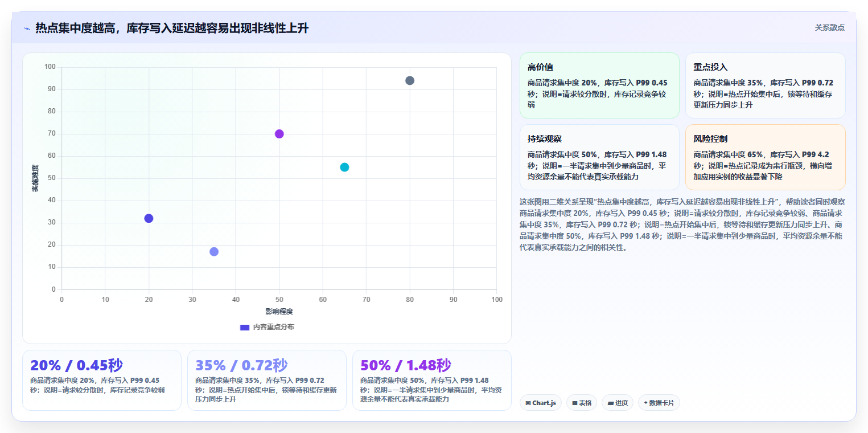The image size is (868, 433).
Task: Click the description paragraph starting 这张图用二维关系
Action: click(682, 224)
